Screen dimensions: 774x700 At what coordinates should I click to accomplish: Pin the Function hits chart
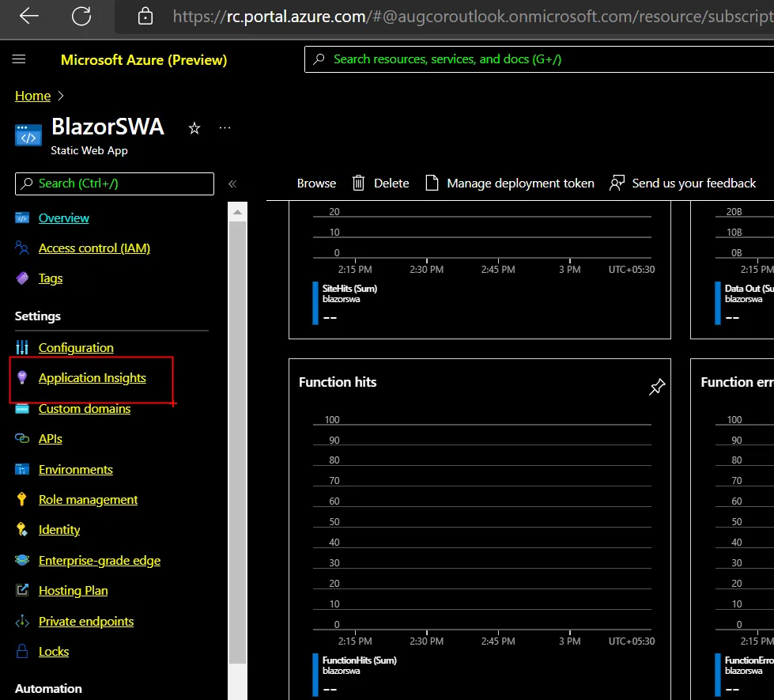point(656,387)
